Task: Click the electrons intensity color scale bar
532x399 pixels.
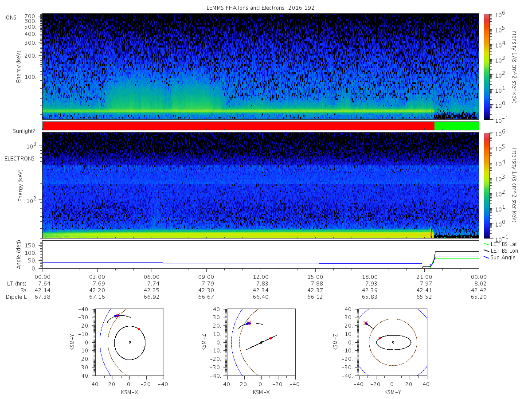Action: 487,185
